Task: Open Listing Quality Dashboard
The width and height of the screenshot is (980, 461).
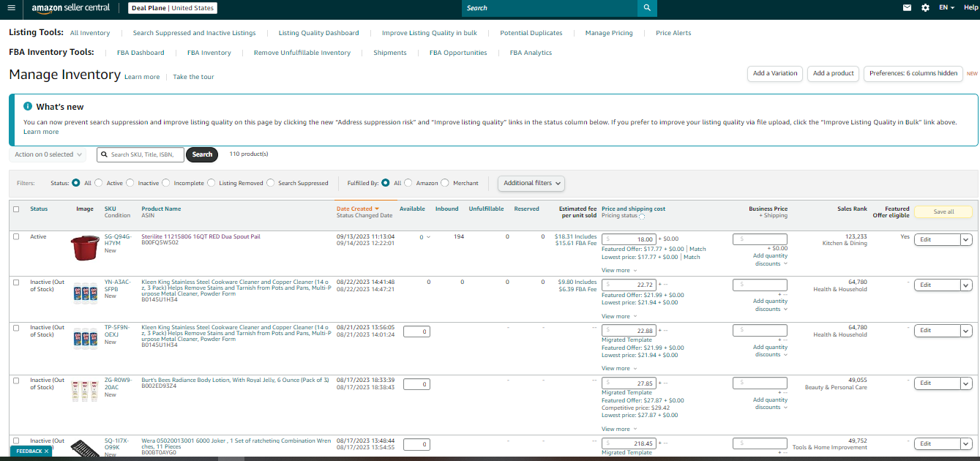Action: 318,33
